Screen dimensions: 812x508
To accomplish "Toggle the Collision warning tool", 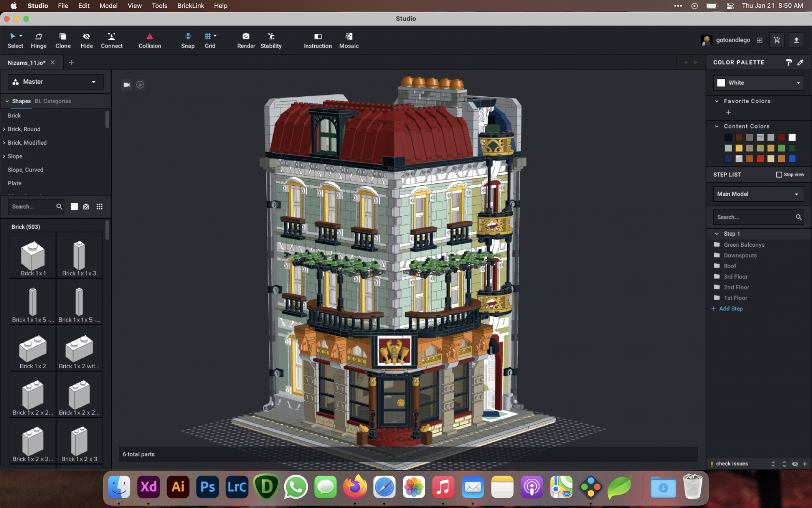I will (x=150, y=40).
